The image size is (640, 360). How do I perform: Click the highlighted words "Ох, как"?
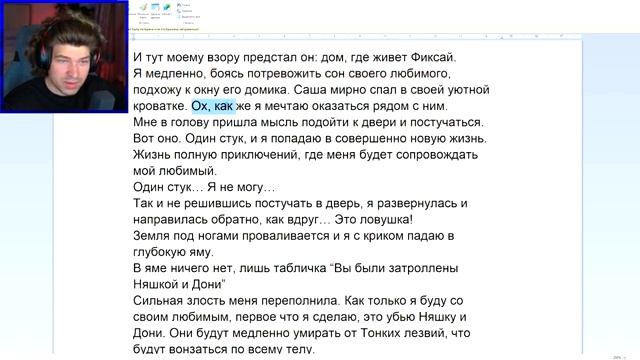click(212, 106)
